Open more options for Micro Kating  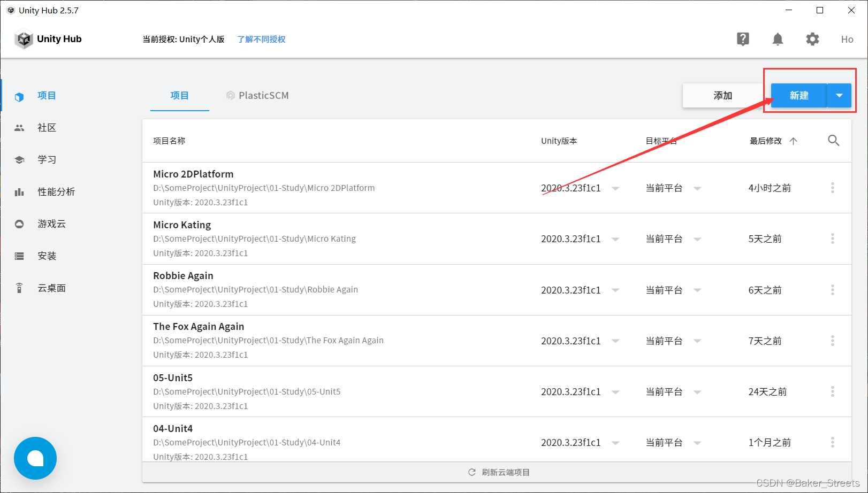click(833, 238)
